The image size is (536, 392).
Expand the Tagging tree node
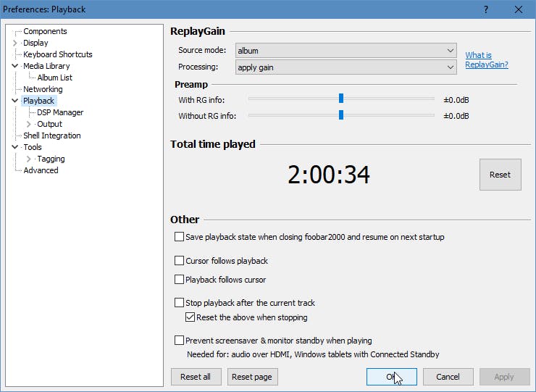tap(29, 159)
